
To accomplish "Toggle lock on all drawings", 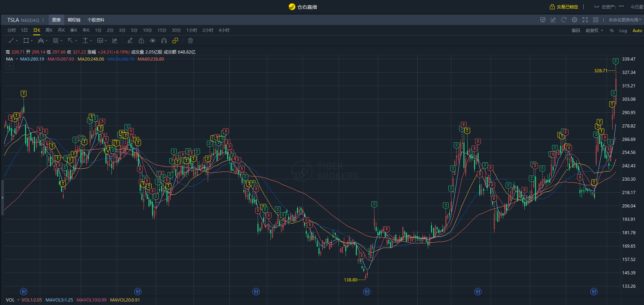I will click(141, 41).
